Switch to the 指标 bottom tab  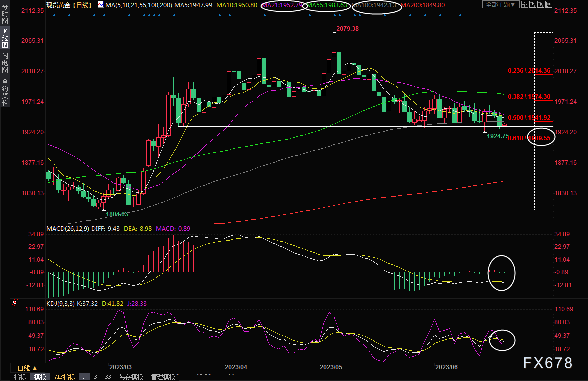(20, 377)
